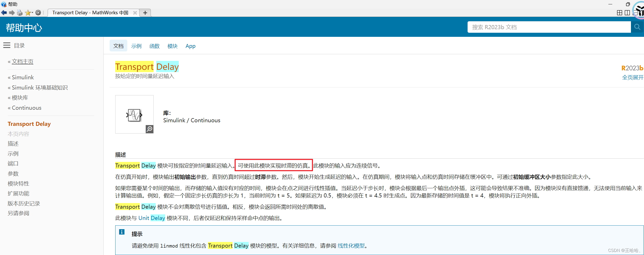Viewport: 644px width, 255px height.
Task: Click the blue info icon in tip box
Action: 122,232
